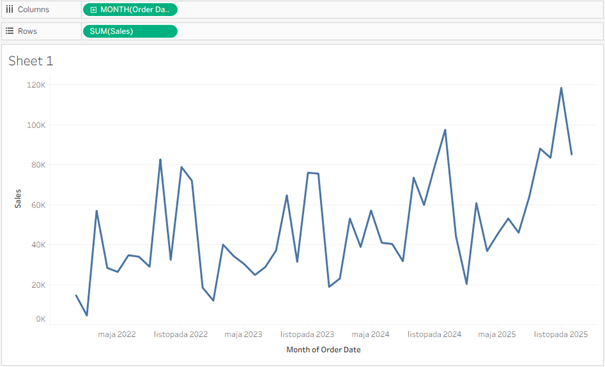
Task: Click the Columns shelf label
Action: pos(34,10)
